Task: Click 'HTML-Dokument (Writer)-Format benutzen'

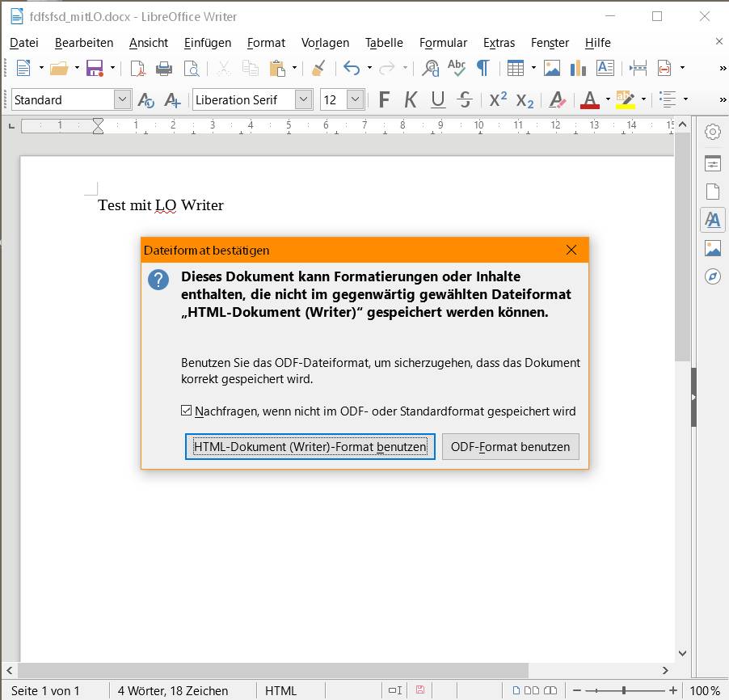Action: click(x=310, y=446)
